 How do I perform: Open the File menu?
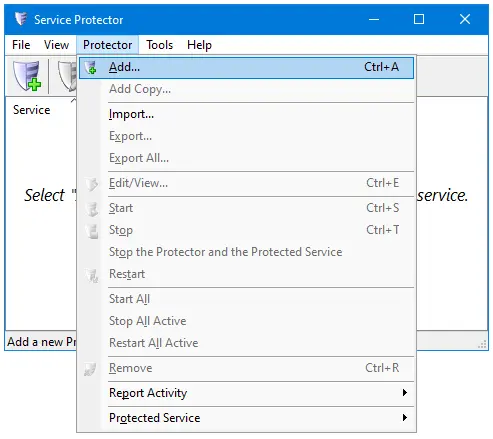[x=21, y=45]
